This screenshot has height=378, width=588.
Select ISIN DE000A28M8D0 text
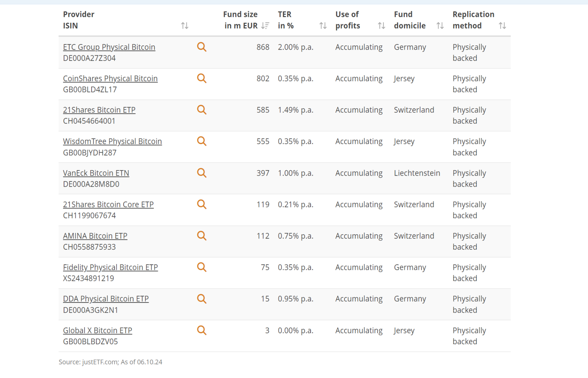tap(91, 184)
